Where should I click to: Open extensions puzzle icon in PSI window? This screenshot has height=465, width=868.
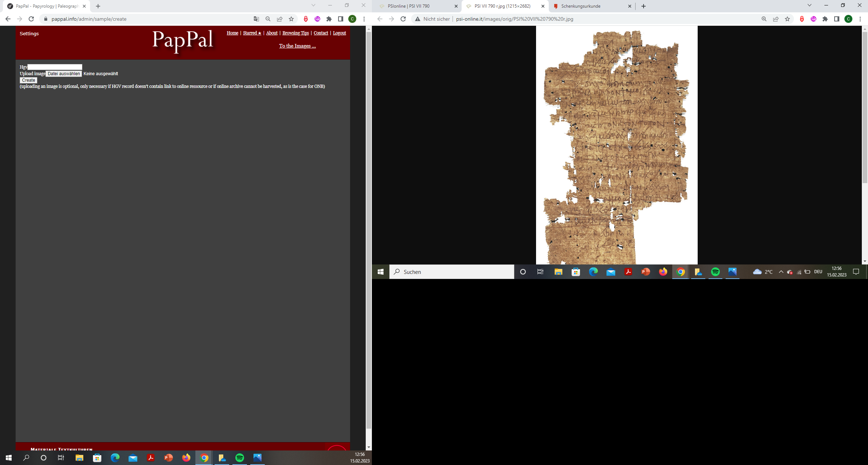tap(825, 19)
